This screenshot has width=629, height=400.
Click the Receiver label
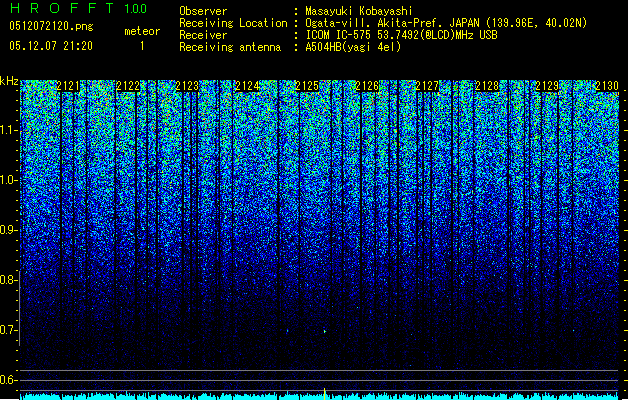click(203, 35)
